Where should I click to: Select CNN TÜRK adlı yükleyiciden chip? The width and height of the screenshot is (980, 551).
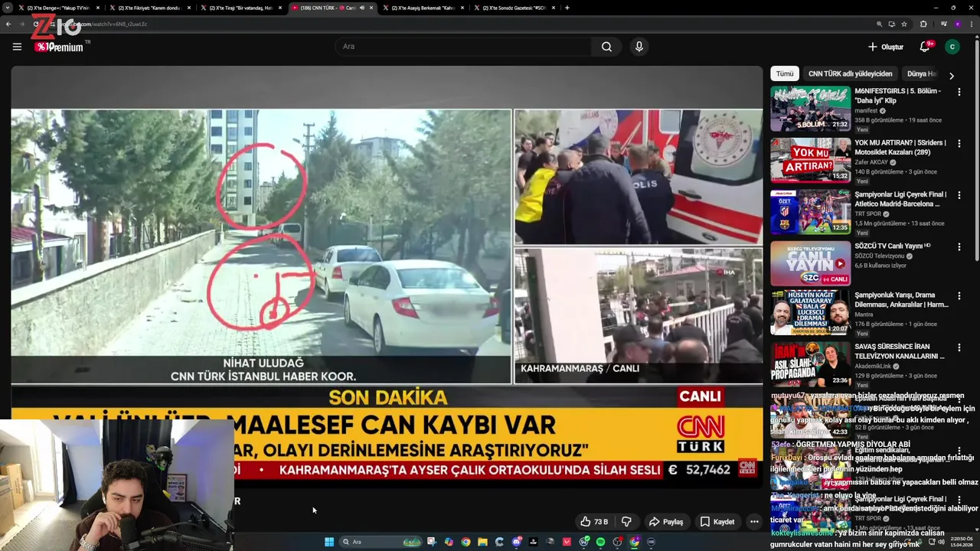click(850, 73)
